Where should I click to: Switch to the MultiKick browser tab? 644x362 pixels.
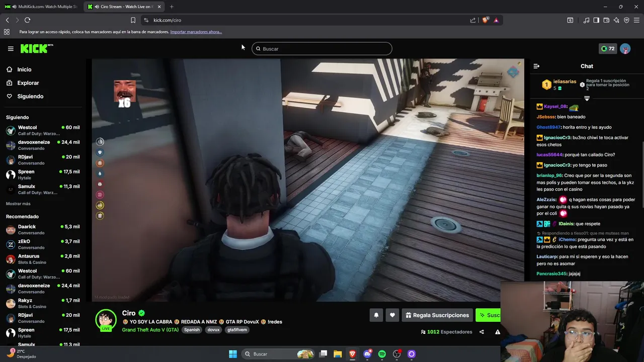pyautogui.click(x=41, y=7)
